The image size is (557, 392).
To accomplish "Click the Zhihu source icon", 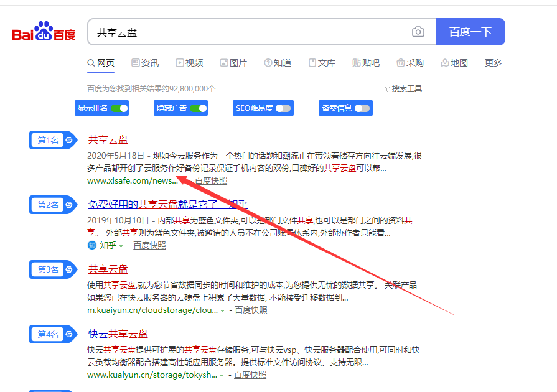I will coord(92,245).
